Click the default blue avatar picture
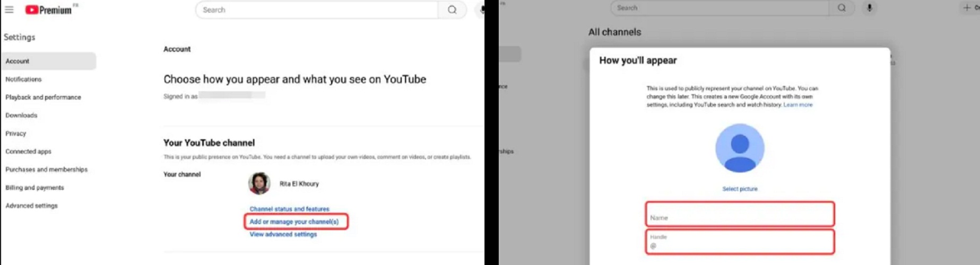Image resolution: width=980 pixels, height=265 pixels. 740,148
